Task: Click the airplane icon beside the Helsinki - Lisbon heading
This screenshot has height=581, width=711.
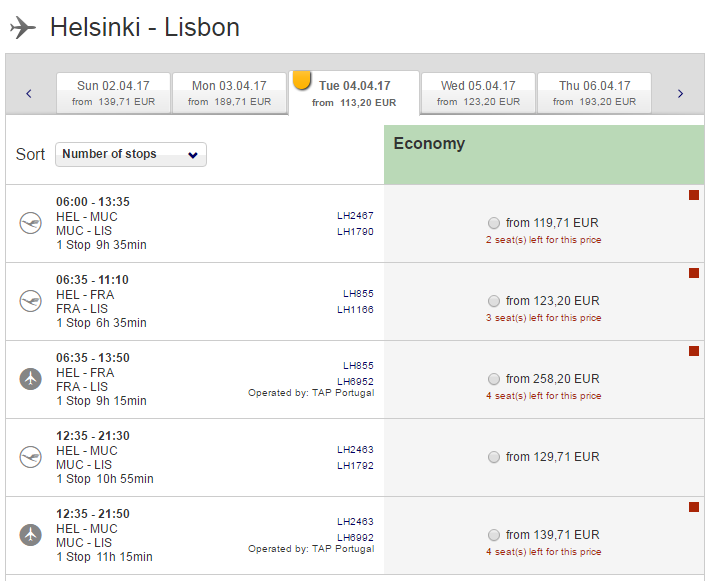Action: point(23,28)
